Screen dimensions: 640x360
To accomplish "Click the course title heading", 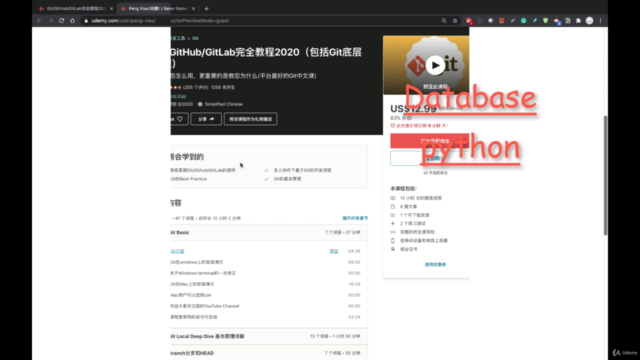I will [x=266, y=58].
